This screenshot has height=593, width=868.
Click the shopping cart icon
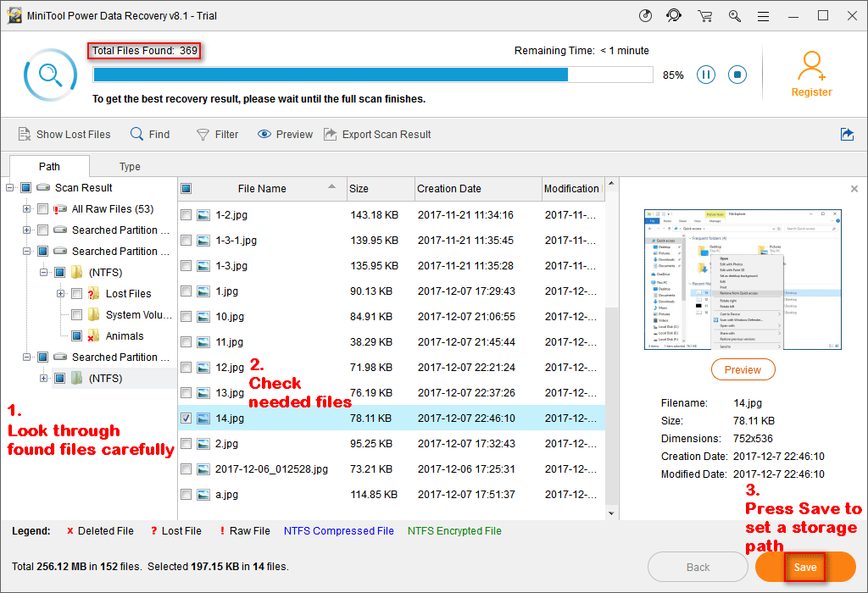pos(704,16)
